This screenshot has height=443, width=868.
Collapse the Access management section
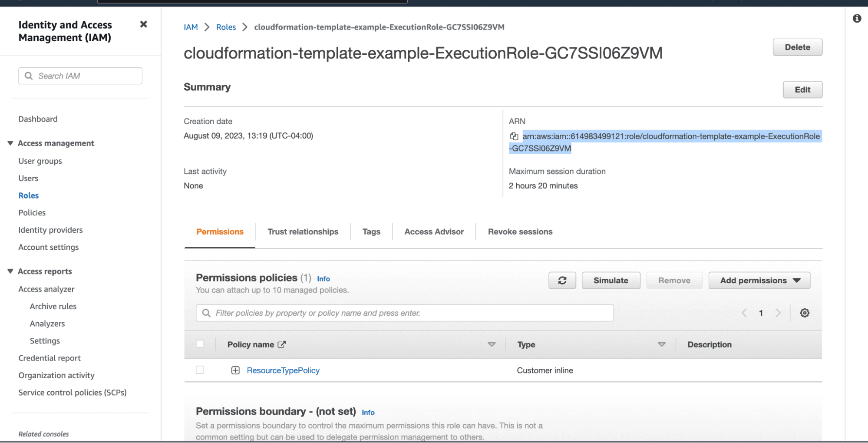click(10, 143)
